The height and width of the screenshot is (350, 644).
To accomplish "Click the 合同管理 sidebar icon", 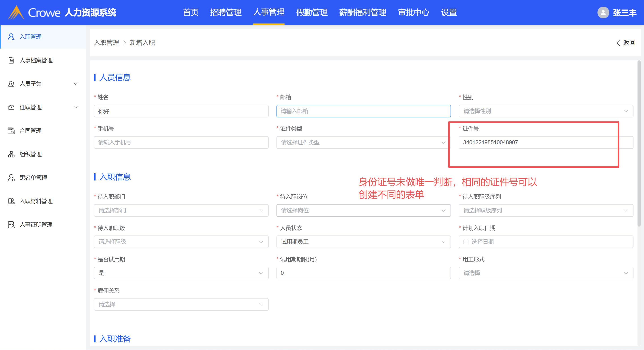I will coord(11,131).
